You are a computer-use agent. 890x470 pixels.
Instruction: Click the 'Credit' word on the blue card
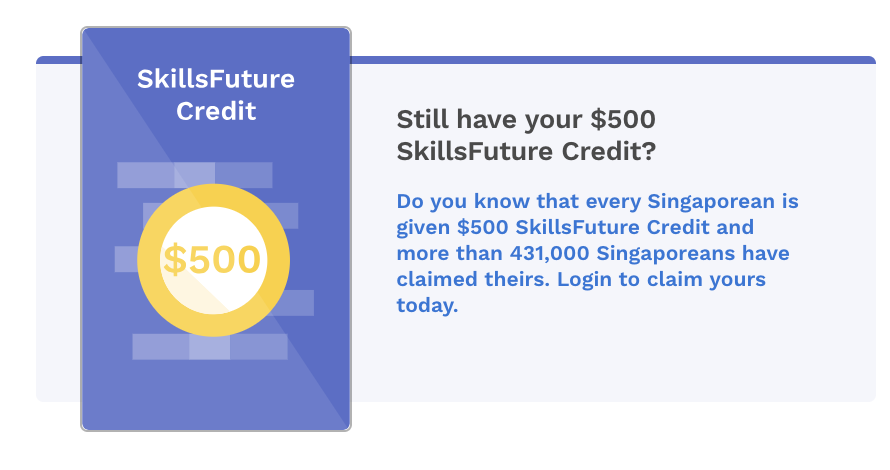[216, 111]
